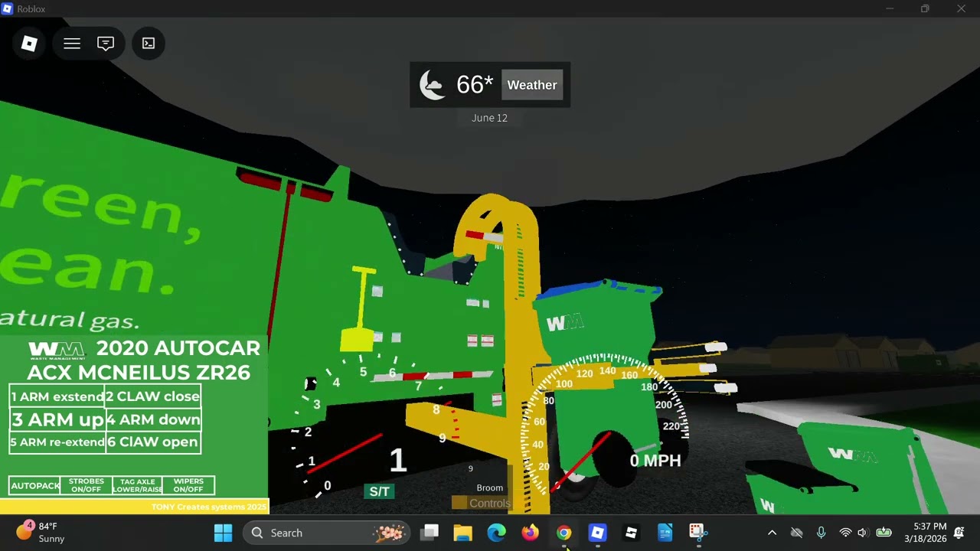Screen dimensions: 980x551
Task: Click the 0 MPH speed readout
Action: tap(655, 461)
